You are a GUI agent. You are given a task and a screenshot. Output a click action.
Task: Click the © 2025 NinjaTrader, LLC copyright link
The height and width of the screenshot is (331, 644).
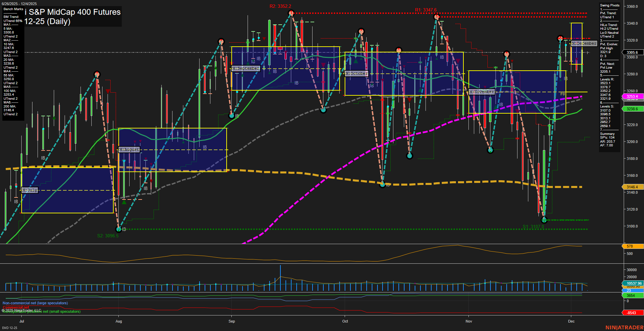tap(21, 310)
